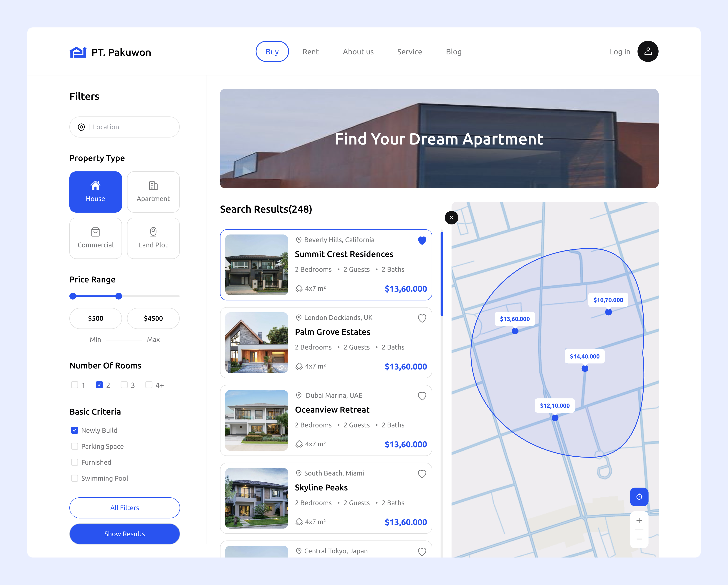
Task: Select the Apartment property type icon
Action: (153, 186)
